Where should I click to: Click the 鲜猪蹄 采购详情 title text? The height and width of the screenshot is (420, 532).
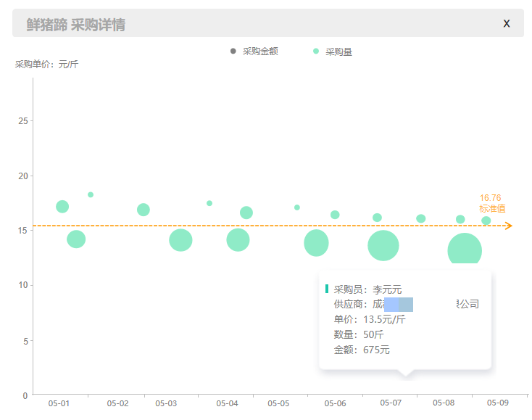(x=76, y=25)
